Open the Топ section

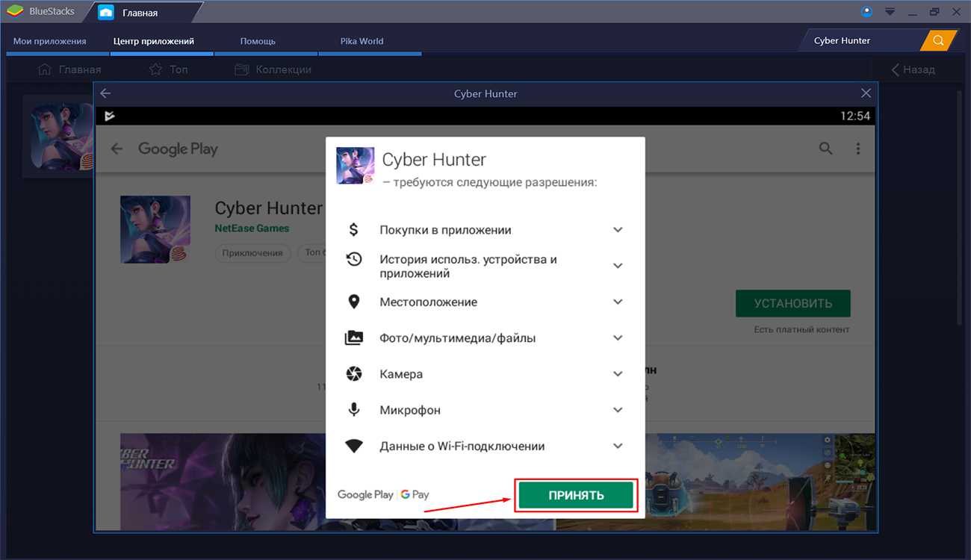click(169, 69)
